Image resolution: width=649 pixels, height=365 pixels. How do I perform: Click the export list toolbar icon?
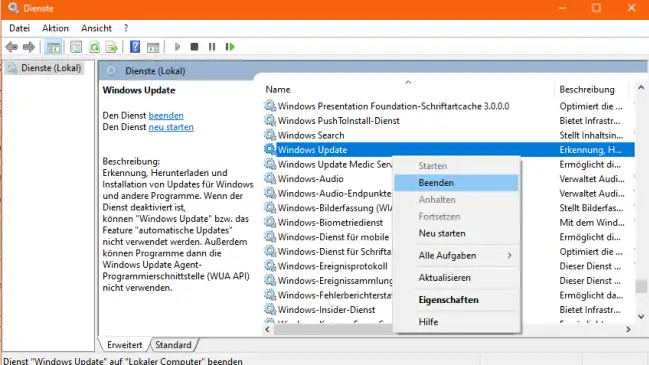point(112,47)
